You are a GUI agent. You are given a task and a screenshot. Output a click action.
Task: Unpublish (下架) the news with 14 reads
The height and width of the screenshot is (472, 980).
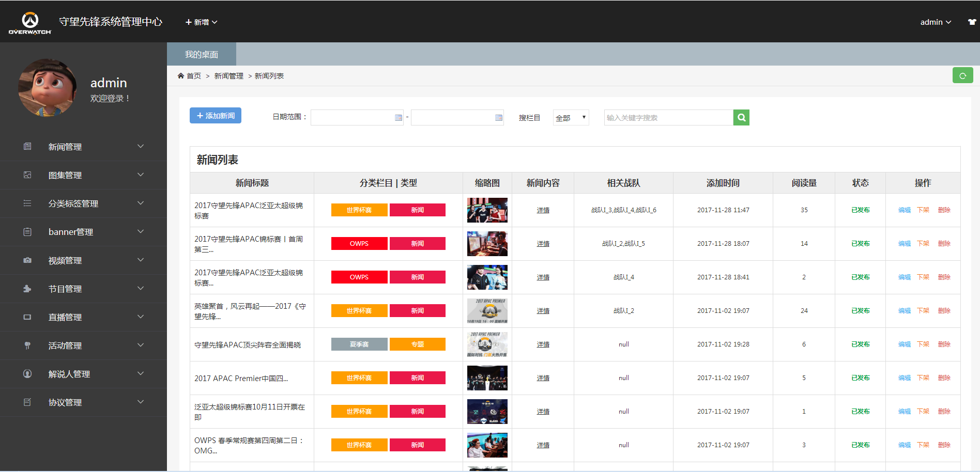923,244
